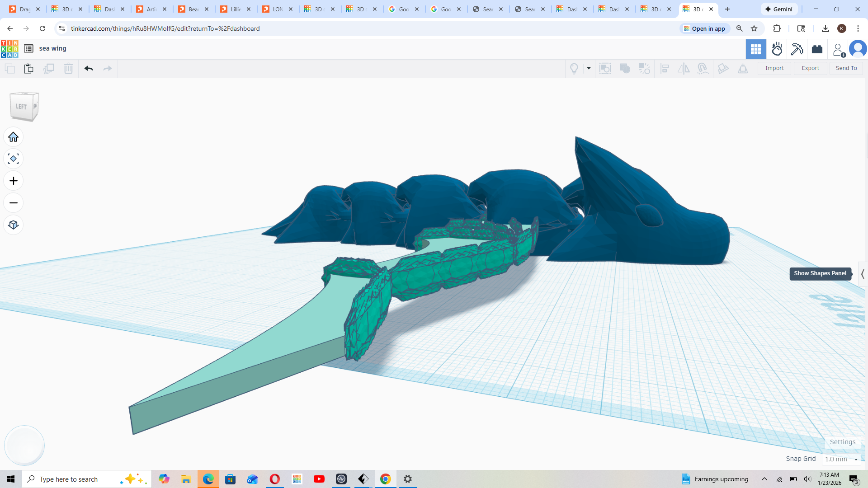Viewport: 868px width, 488px height.
Task: Click the Delete trash icon
Action: point(68,69)
